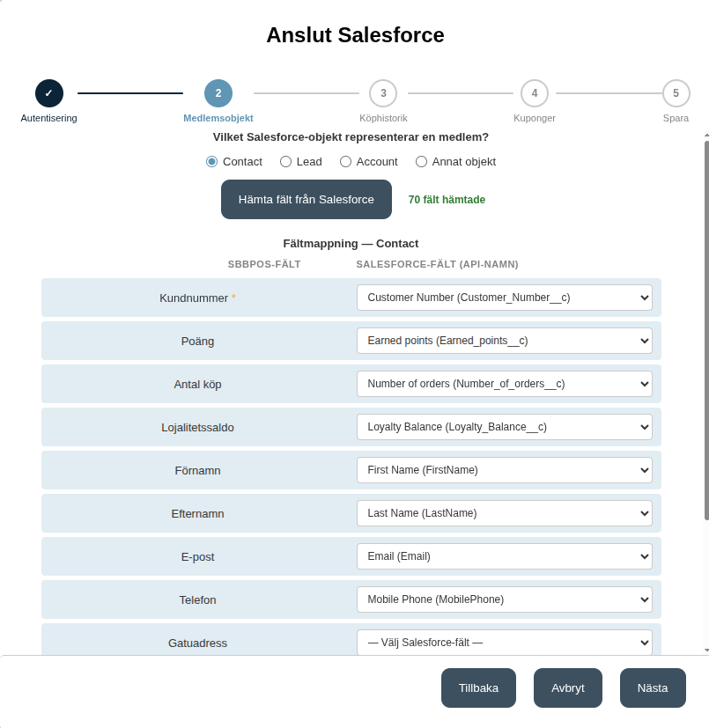Click the step 2 Medlemsobjekt circle
Screen dimensions: 709x728
click(218, 93)
